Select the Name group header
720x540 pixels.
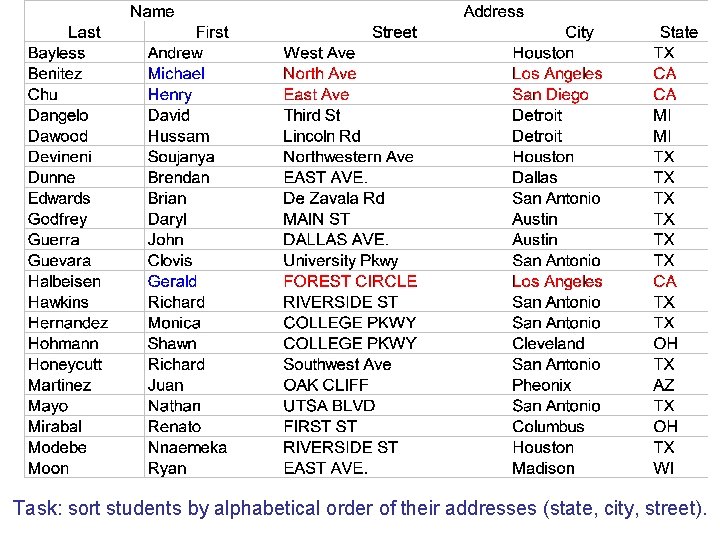[x=152, y=11]
